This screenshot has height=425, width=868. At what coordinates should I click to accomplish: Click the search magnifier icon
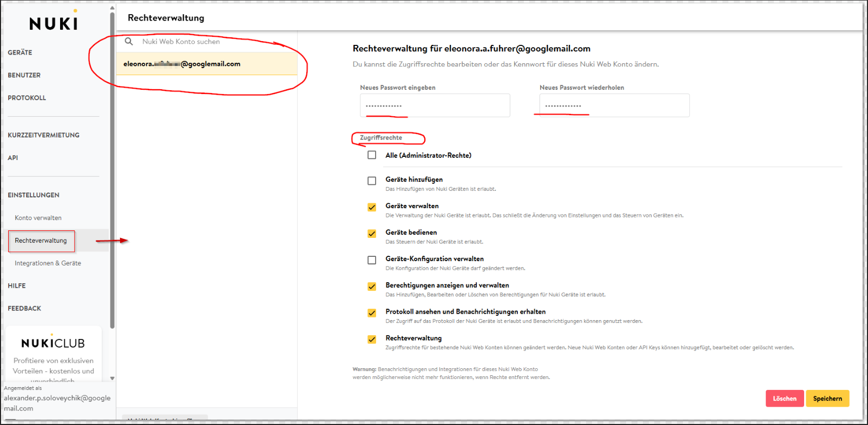tap(129, 42)
